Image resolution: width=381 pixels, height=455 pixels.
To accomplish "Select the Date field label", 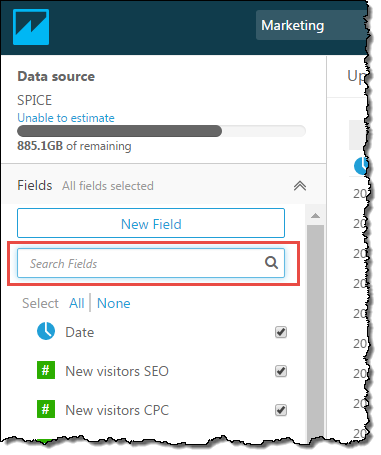I will pyautogui.click(x=80, y=332).
